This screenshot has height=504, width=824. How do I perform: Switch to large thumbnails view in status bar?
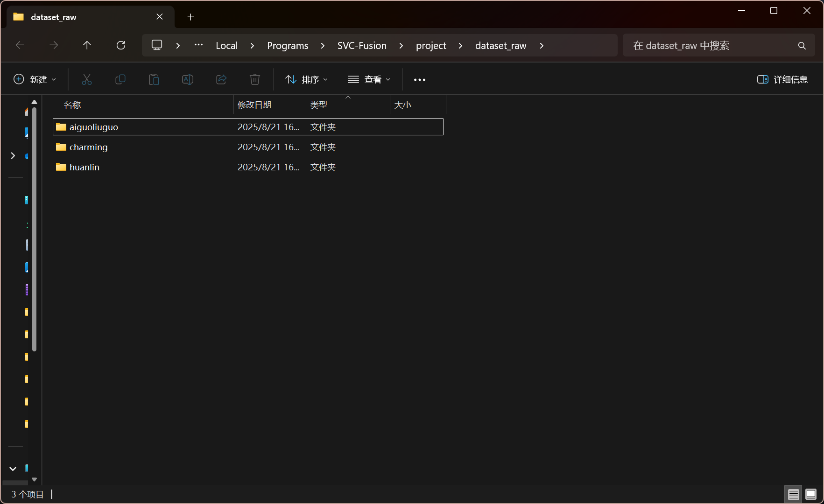coord(811,494)
